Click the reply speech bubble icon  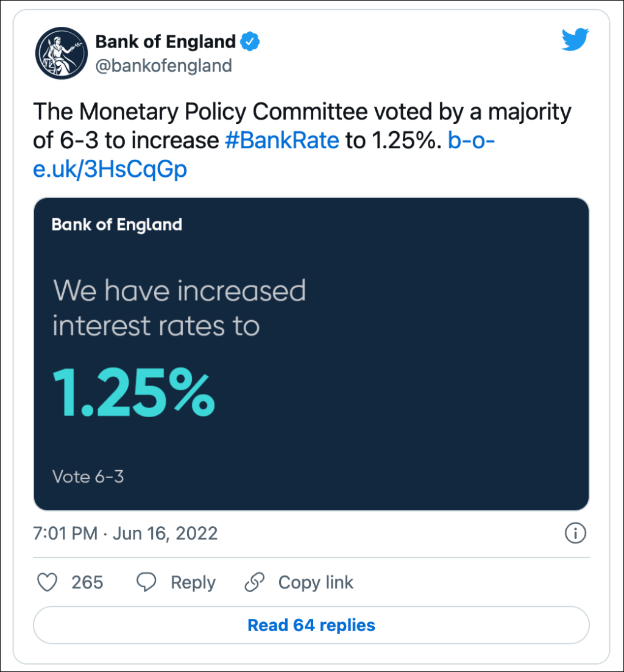pyautogui.click(x=146, y=582)
